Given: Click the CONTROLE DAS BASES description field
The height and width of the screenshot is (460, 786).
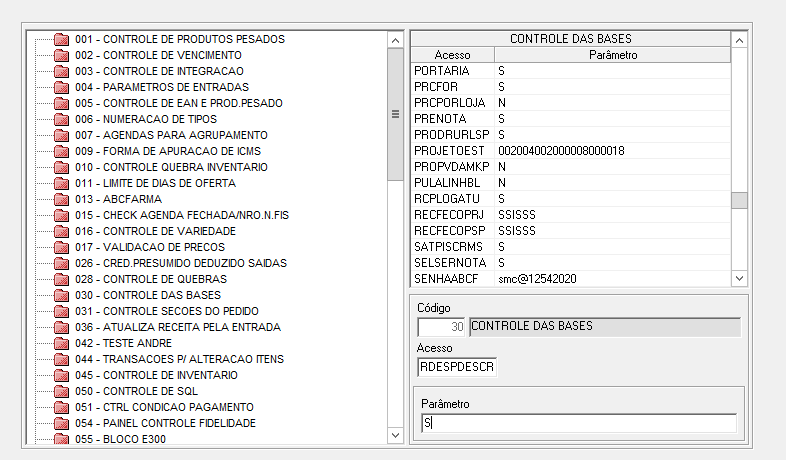Looking at the screenshot, I should click(605, 327).
